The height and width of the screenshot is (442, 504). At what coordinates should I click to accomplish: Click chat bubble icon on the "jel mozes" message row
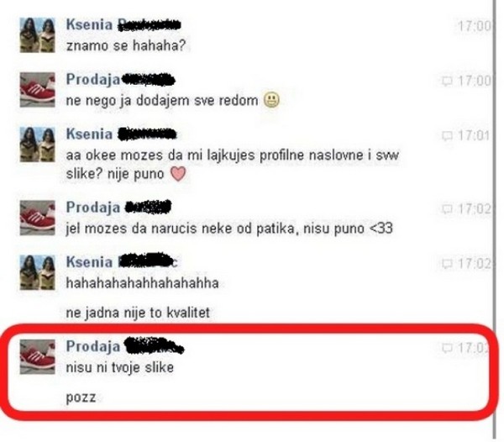click(447, 209)
